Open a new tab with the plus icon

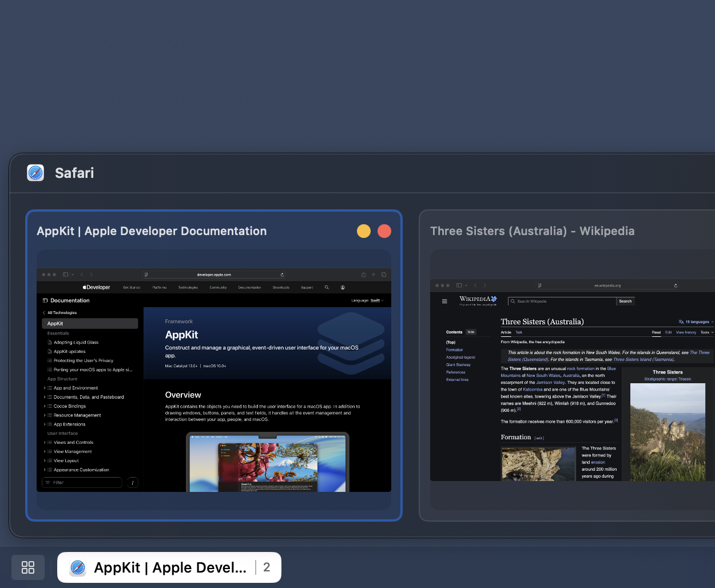373,275
